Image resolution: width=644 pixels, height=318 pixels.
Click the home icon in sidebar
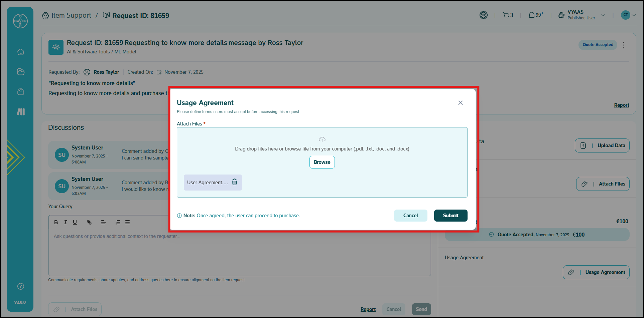click(x=21, y=52)
